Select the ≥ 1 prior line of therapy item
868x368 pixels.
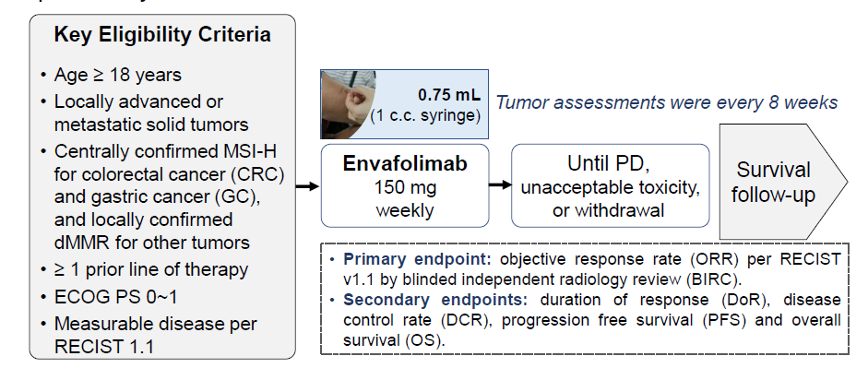(x=150, y=269)
